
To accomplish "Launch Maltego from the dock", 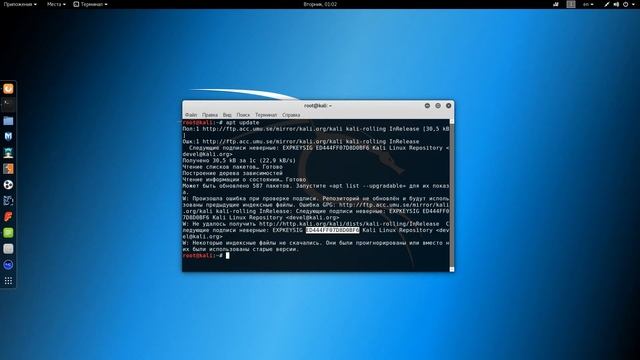I will pos(8,200).
